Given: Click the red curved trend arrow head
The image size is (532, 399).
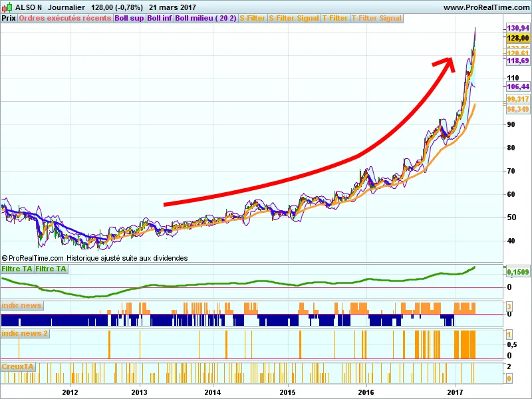Looking at the screenshot, I should coord(444,62).
